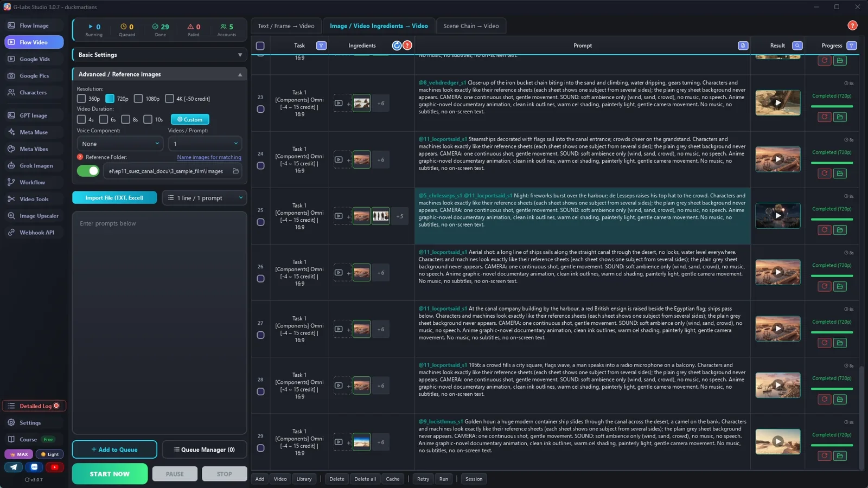The height and width of the screenshot is (488, 868).
Task: Open the Telegram icon link
Action: point(14,467)
